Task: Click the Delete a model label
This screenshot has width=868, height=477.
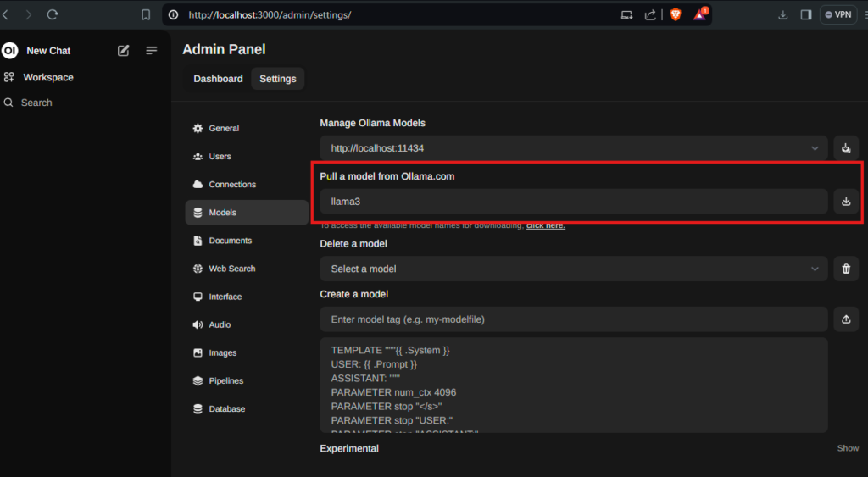Action: pyautogui.click(x=353, y=243)
